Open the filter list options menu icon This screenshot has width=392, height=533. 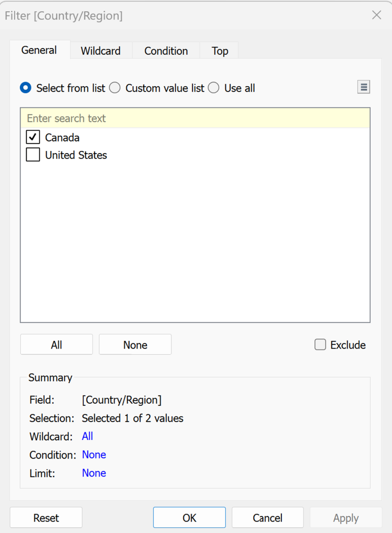(363, 87)
